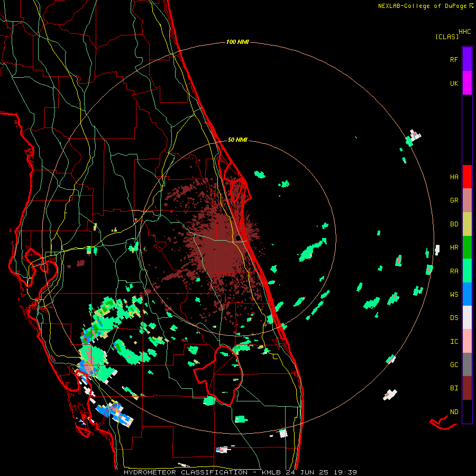Click the IC legend label
This screenshot has height=476, width=476.
point(454,341)
